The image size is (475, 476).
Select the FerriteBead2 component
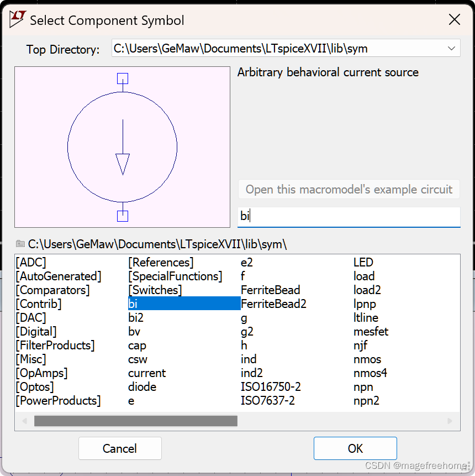(273, 304)
